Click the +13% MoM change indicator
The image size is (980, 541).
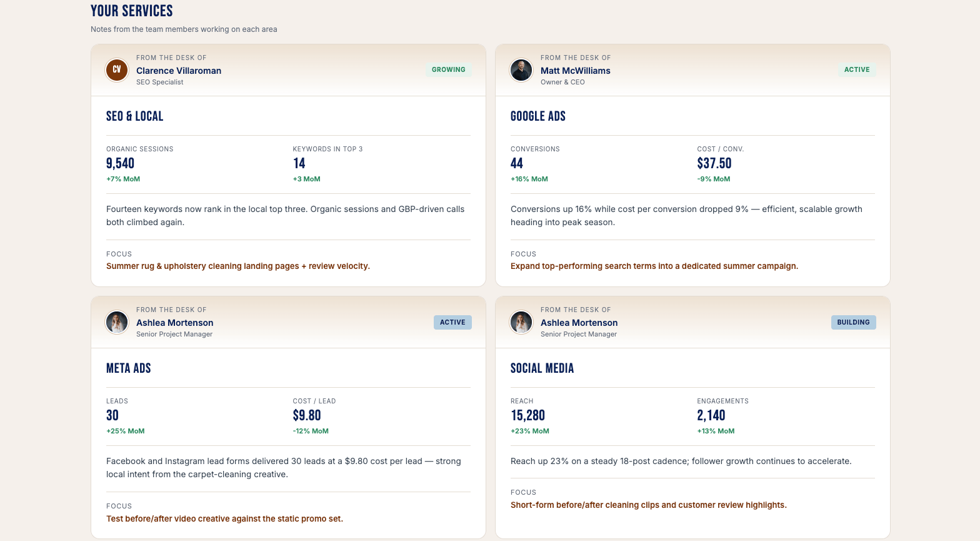coord(716,431)
